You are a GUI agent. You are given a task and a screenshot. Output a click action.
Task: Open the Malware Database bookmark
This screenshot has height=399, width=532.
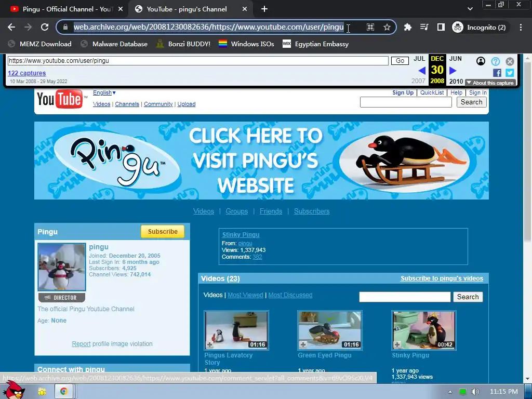(x=114, y=44)
